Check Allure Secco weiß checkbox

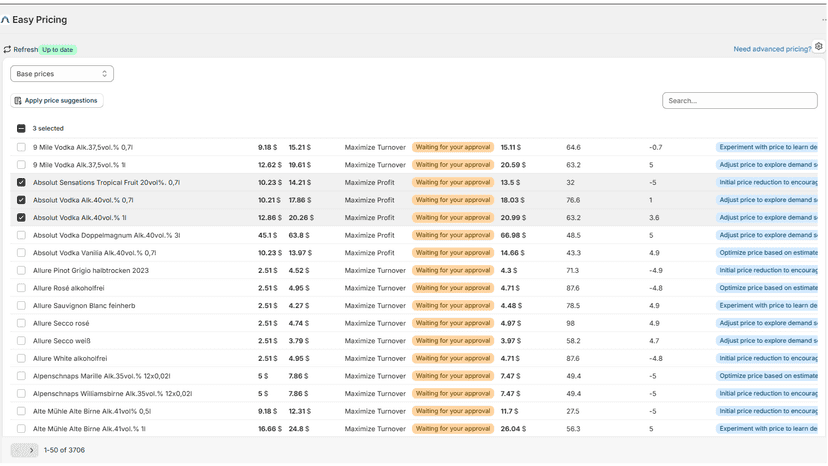21,341
